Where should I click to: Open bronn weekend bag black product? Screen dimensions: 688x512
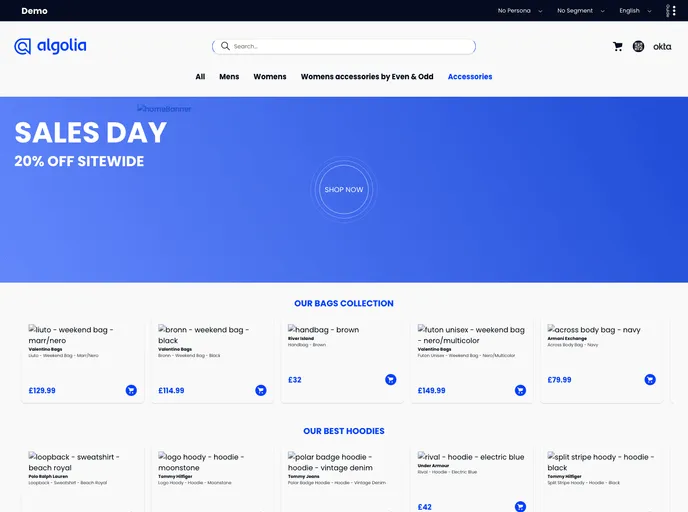[x=204, y=335]
